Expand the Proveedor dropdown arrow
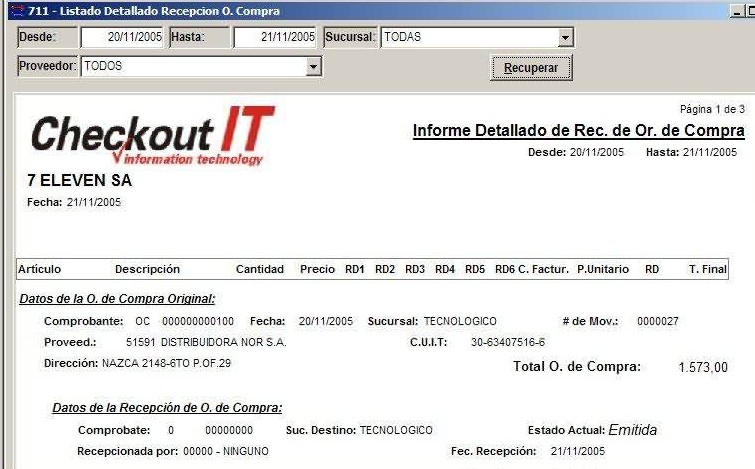This screenshot has width=755, height=469. tap(314, 66)
